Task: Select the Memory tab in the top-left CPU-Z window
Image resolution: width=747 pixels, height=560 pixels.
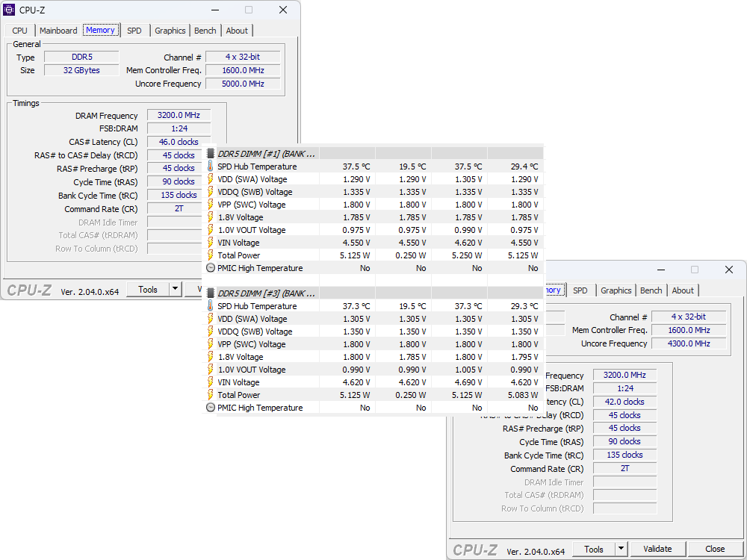Action: [101, 30]
